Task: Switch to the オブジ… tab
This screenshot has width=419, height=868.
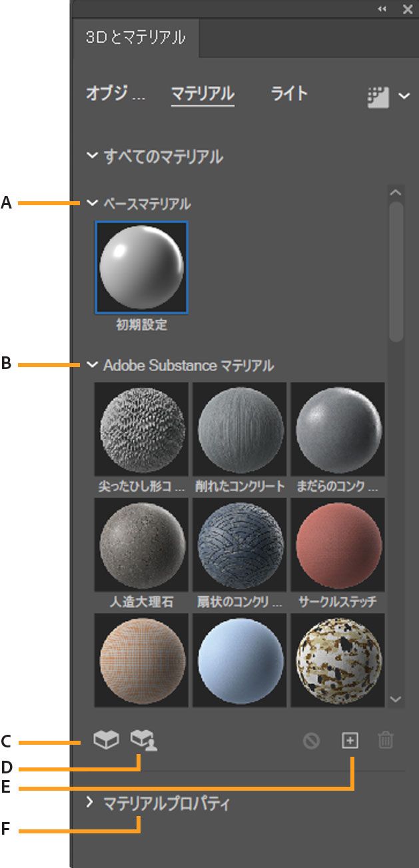Action: 115,93
